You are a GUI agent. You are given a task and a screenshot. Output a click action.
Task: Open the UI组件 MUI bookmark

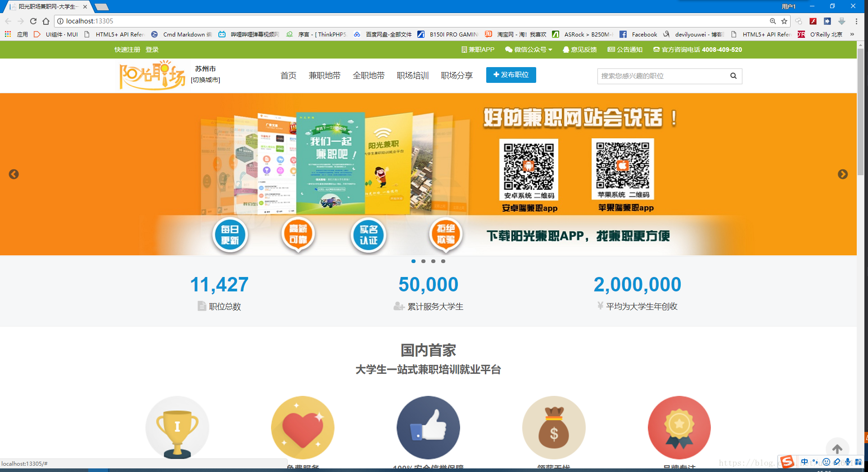(56, 34)
